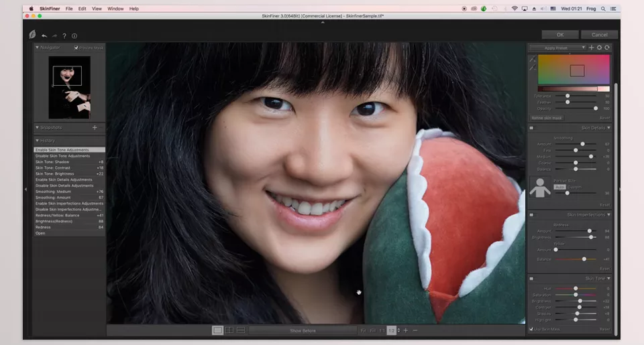Select the side-by-side split view icon
The height and width of the screenshot is (345, 644).
[229, 330]
